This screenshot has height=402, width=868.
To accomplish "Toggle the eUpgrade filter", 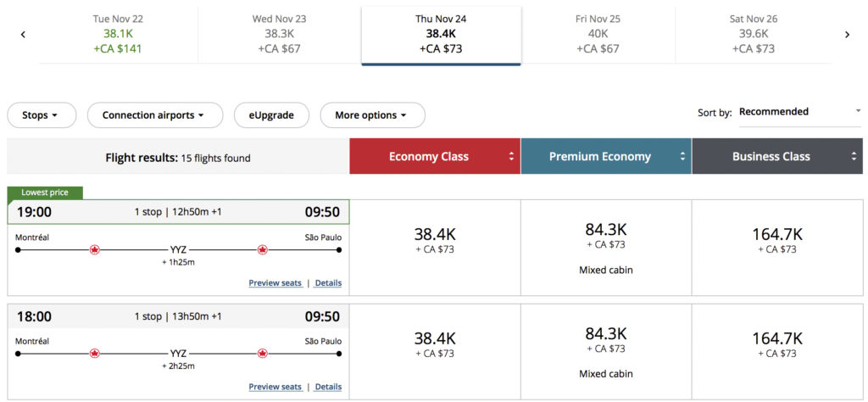I will pos(271,115).
